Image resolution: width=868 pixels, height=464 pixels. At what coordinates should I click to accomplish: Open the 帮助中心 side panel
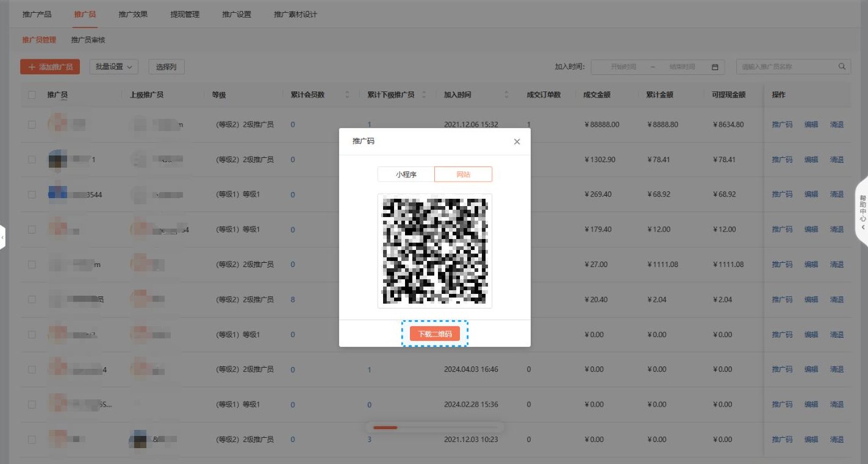[863, 211]
